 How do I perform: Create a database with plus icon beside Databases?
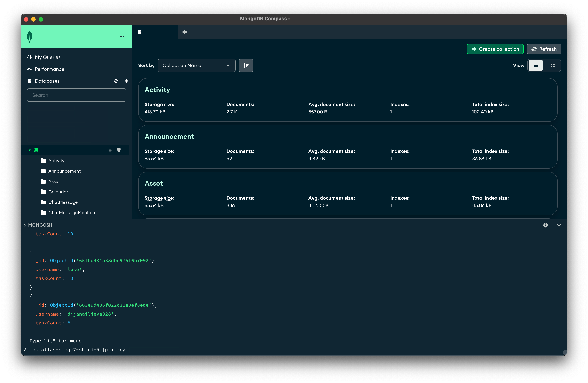click(126, 81)
